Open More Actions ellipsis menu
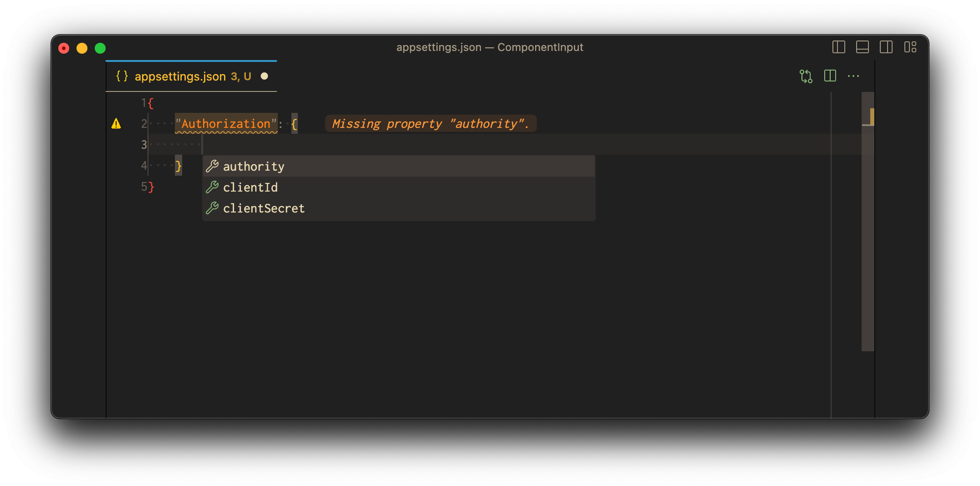 853,76
